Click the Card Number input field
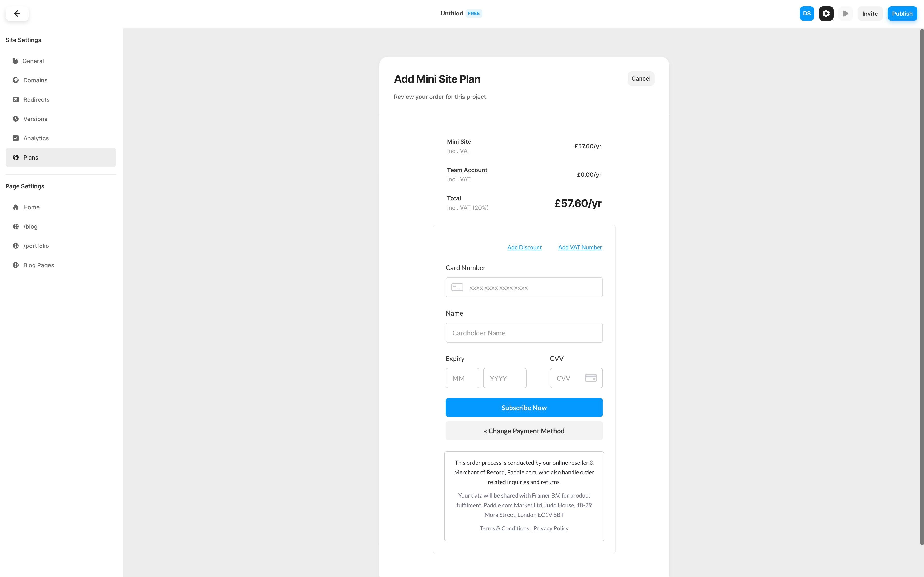Image resolution: width=924 pixels, height=577 pixels. [524, 287]
